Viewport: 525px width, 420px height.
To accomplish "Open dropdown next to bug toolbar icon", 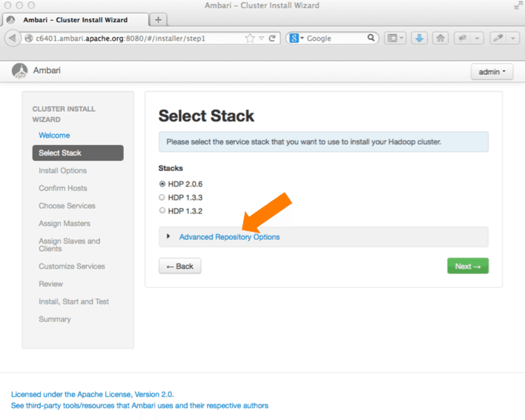I will tap(477, 38).
